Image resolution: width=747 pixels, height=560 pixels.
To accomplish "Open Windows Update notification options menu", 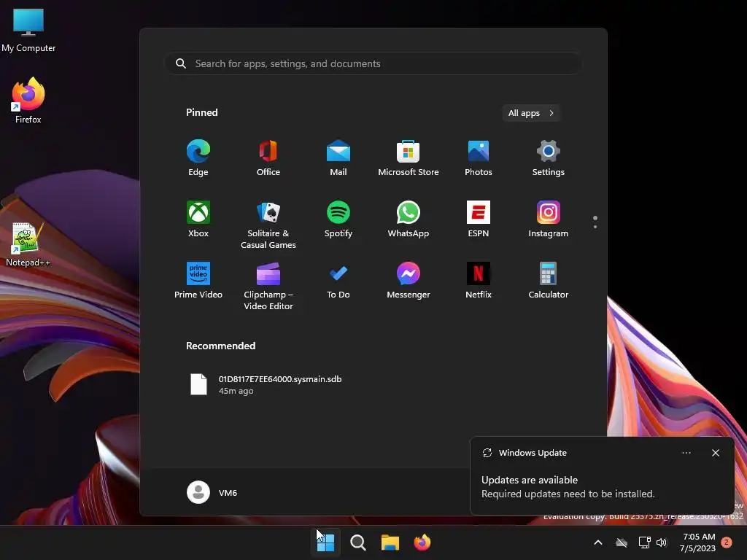I will [x=686, y=453].
